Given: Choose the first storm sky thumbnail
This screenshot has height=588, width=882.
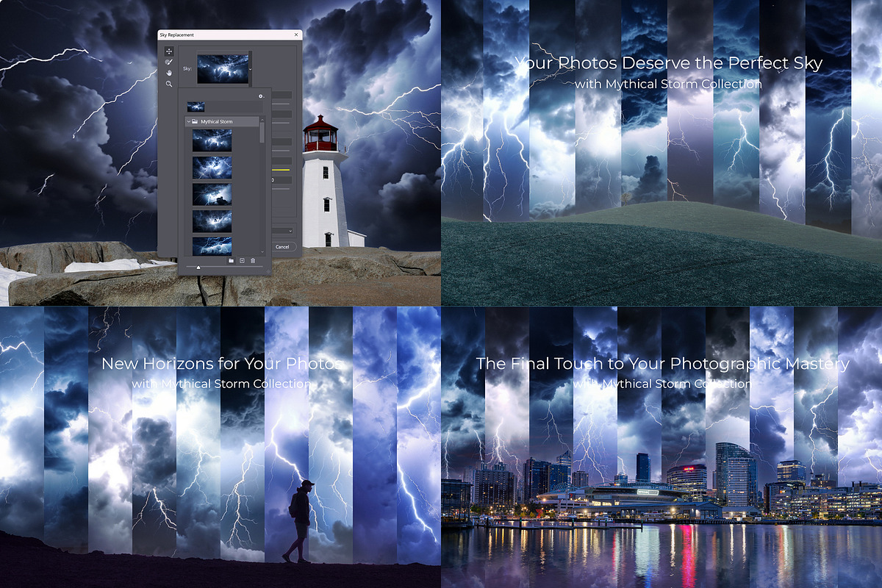Looking at the screenshot, I should click(212, 140).
